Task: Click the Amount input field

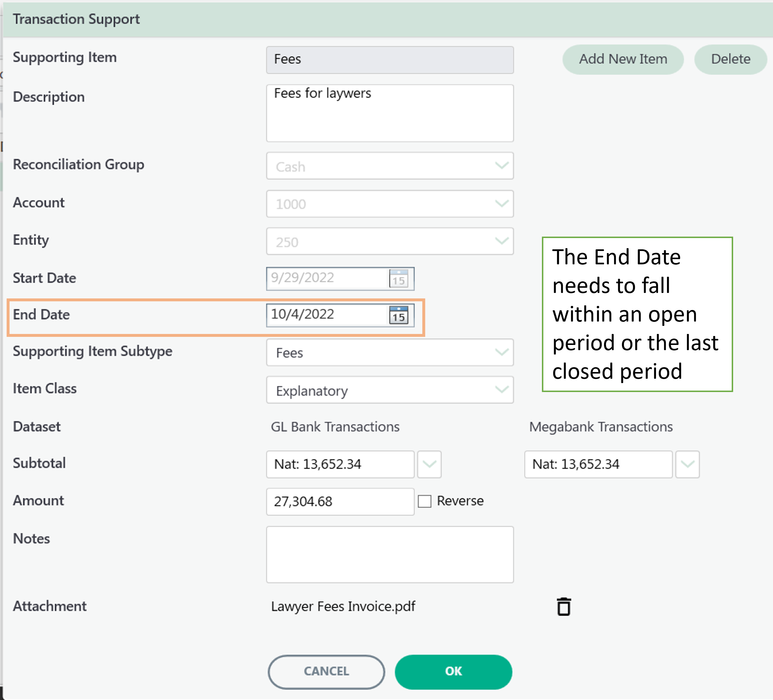Action: pyautogui.click(x=340, y=502)
